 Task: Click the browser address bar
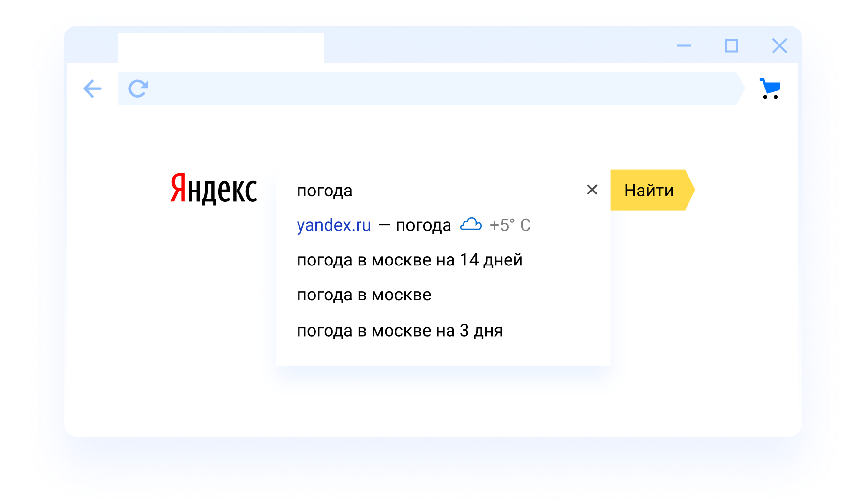431,88
